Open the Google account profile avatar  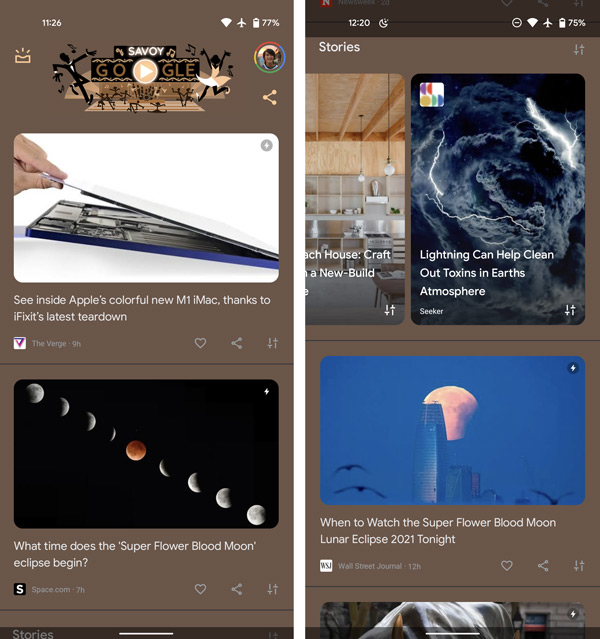coord(269,57)
